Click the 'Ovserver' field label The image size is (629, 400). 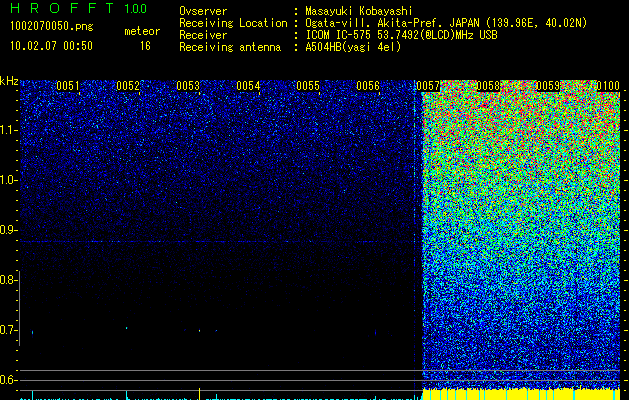click(203, 11)
